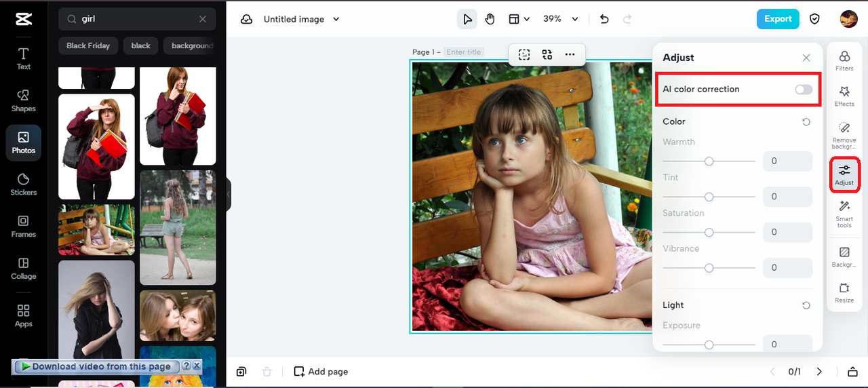The width and height of the screenshot is (868, 388).
Task: Open the Text panel
Action: [24, 58]
